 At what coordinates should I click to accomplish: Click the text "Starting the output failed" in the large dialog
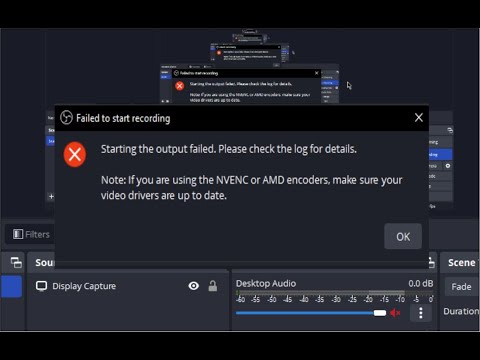click(x=158, y=149)
